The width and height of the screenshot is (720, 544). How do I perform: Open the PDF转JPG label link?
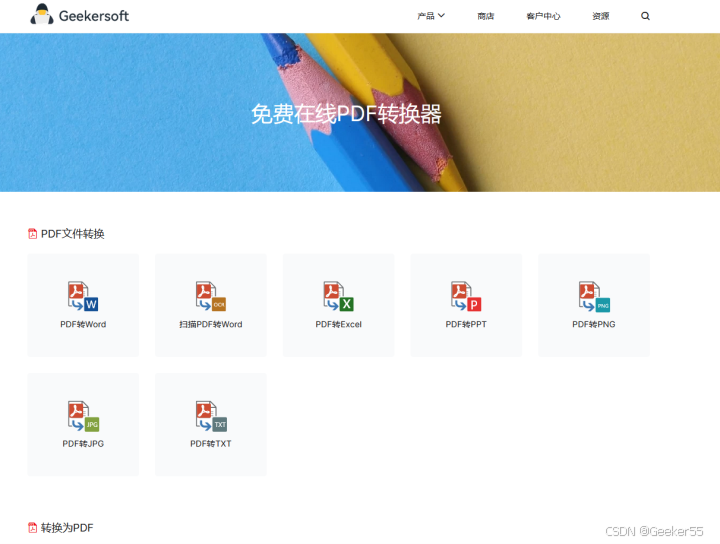coord(83,443)
